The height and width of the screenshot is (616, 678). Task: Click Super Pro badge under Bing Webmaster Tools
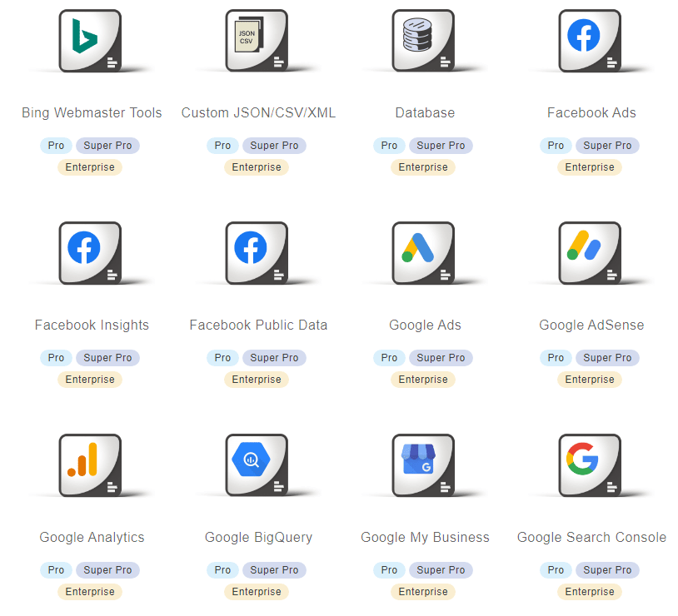pyautogui.click(x=107, y=146)
